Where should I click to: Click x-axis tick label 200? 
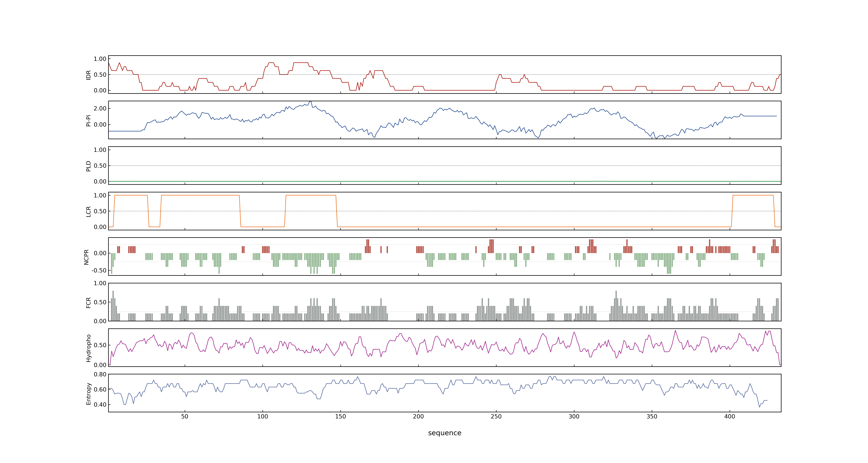click(418, 416)
